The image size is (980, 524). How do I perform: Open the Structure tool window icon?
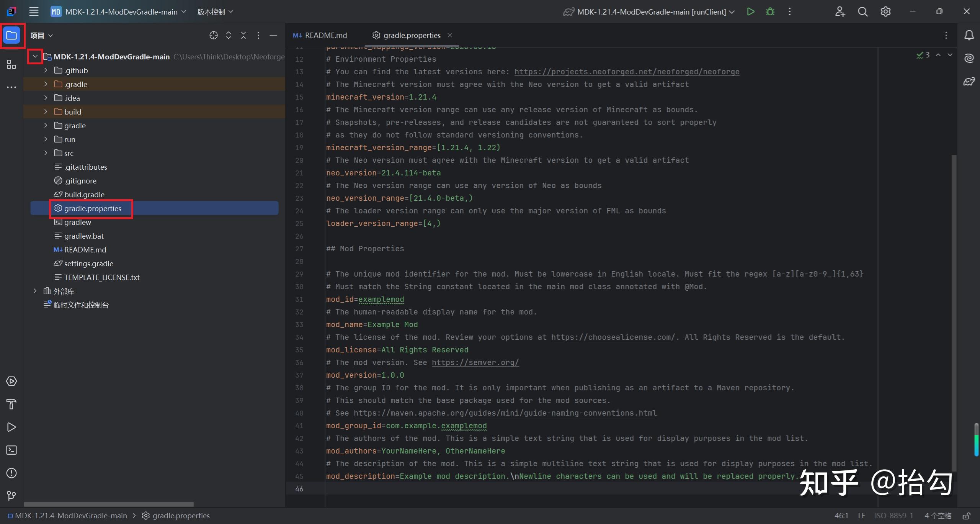click(x=11, y=65)
